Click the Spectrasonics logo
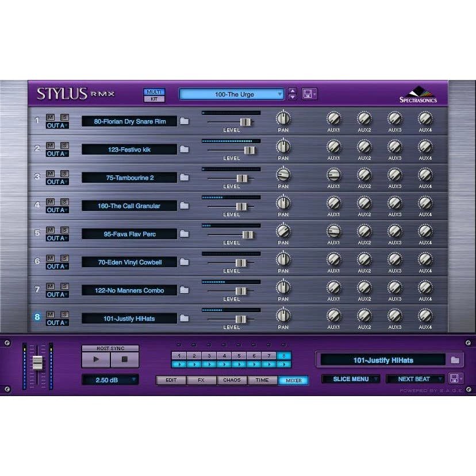The width and height of the screenshot is (476, 476). click(419, 94)
